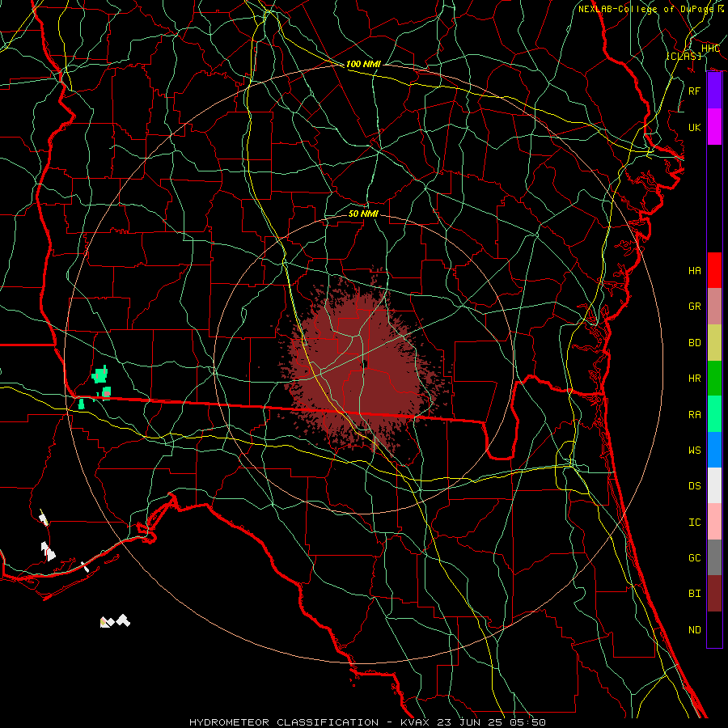Screen dimensions: 728x728
Task: Click the white echo patches at lower left offshore
Action: [115, 620]
